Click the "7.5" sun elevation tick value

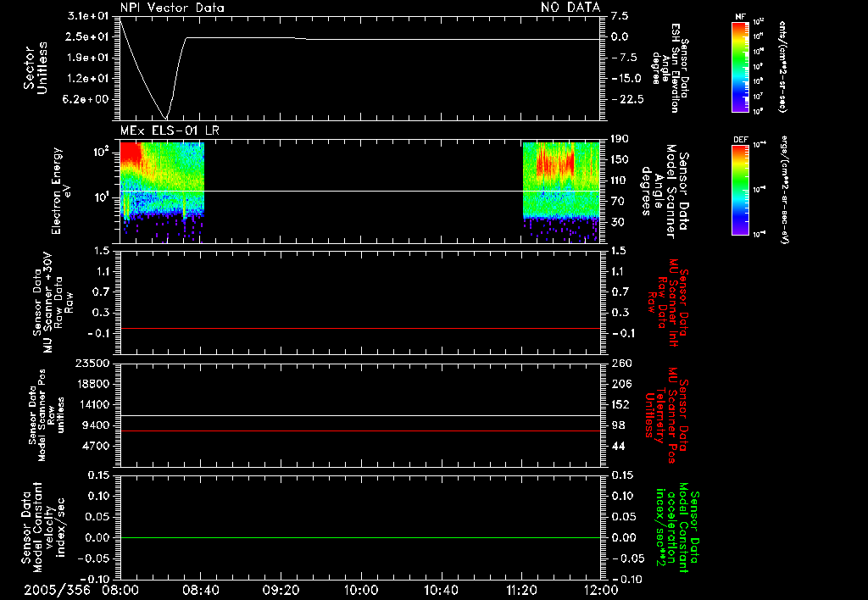pyautogui.click(x=620, y=16)
